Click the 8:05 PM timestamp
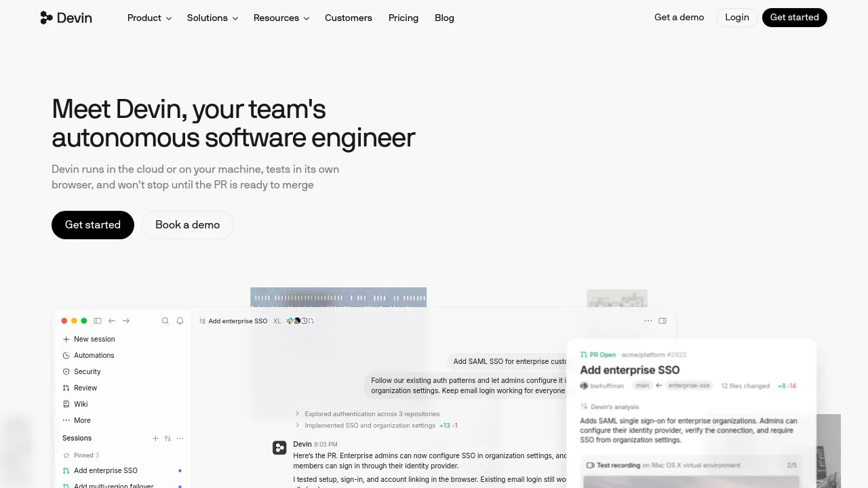Screen dimensions: 868x488 click(x=325, y=445)
